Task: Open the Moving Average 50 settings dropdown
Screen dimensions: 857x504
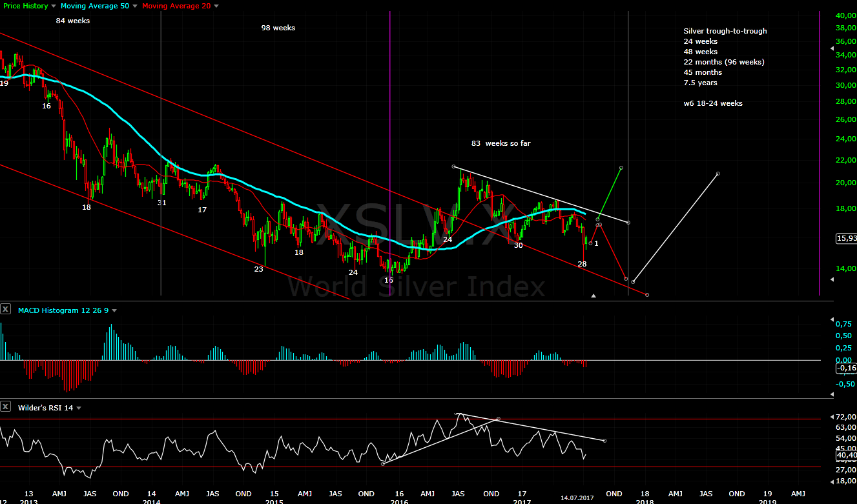Action: (x=134, y=5)
